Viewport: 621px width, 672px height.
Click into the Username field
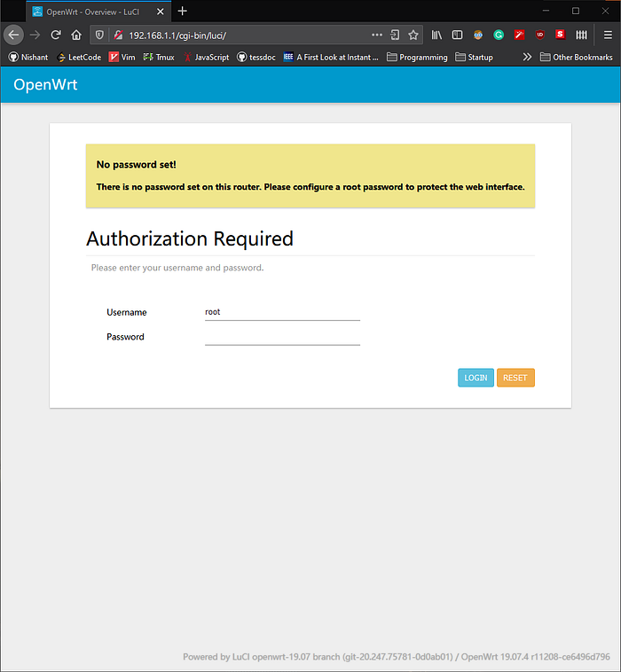tap(282, 312)
